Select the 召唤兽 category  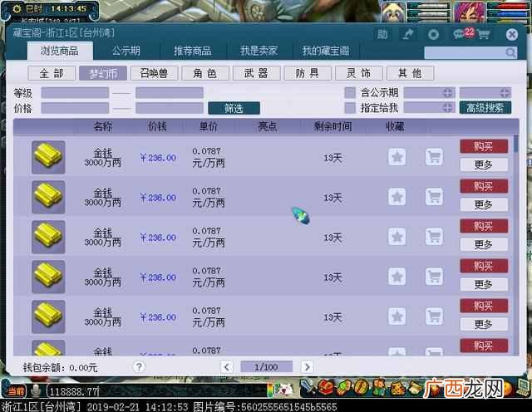point(154,73)
